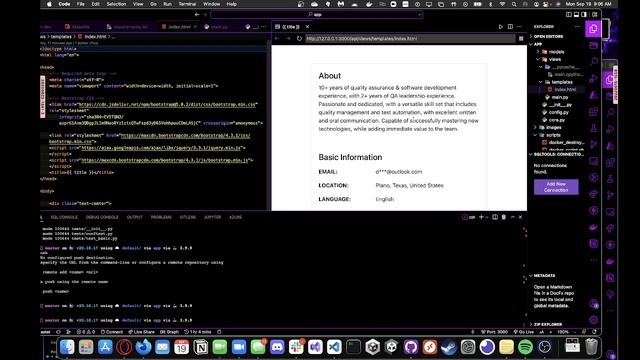Screen dimensions: 640x360
Task: Open the preview browser menu icon
Action: coord(521,38)
